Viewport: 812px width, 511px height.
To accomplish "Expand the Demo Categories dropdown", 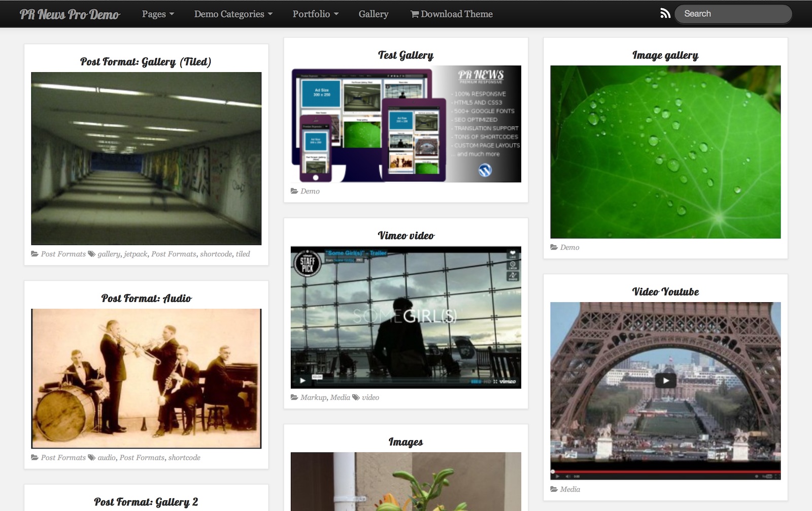I will [233, 14].
